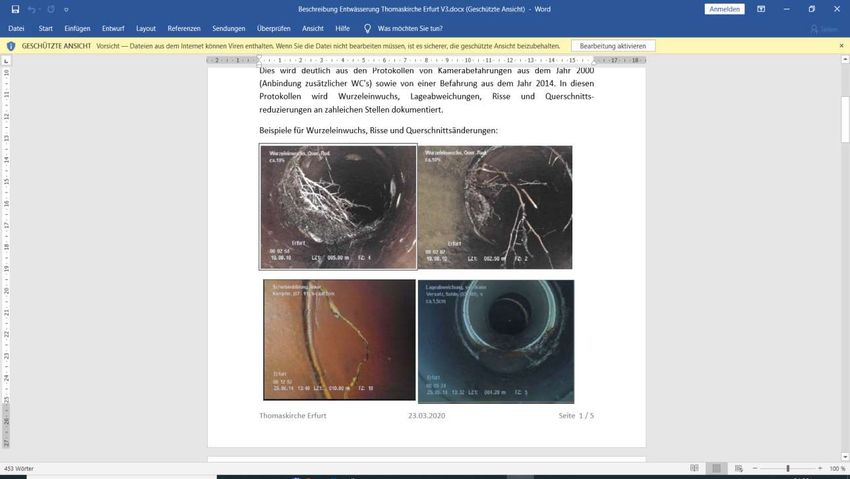The image size is (850, 479).
Task: Click the tab stop selector at the ruler corner
Action: tap(6, 61)
